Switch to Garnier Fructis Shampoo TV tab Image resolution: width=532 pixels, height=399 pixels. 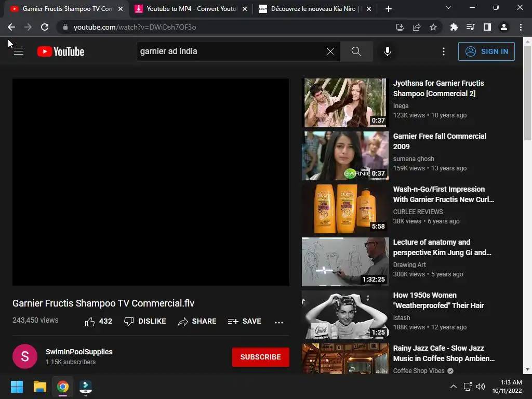[x=66, y=9]
